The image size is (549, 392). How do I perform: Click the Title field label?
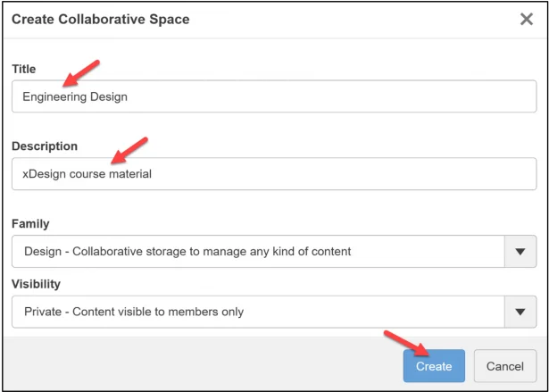(x=23, y=69)
